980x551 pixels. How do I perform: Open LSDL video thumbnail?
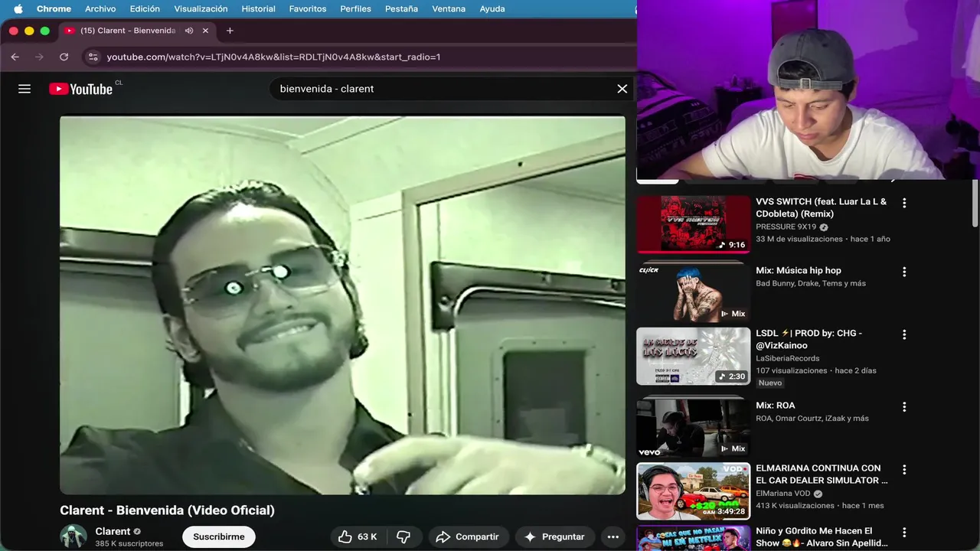tap(694, 356)
